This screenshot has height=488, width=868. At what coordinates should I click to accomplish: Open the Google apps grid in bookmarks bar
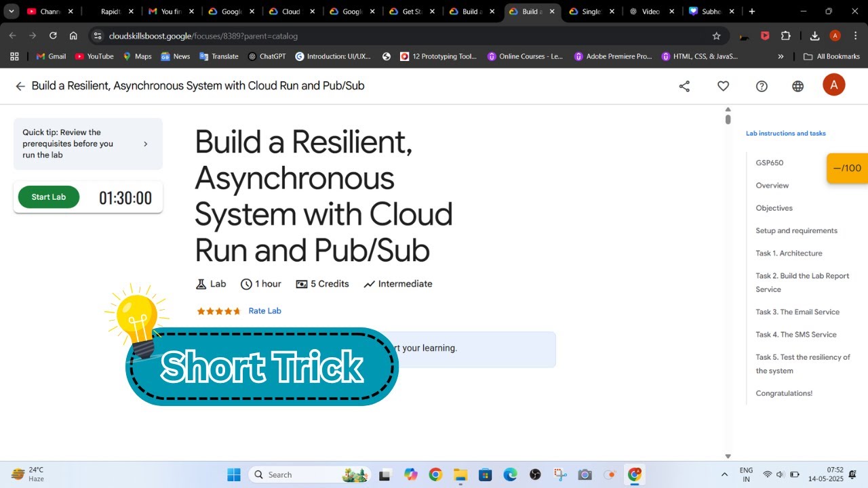[x=14, y=56]
